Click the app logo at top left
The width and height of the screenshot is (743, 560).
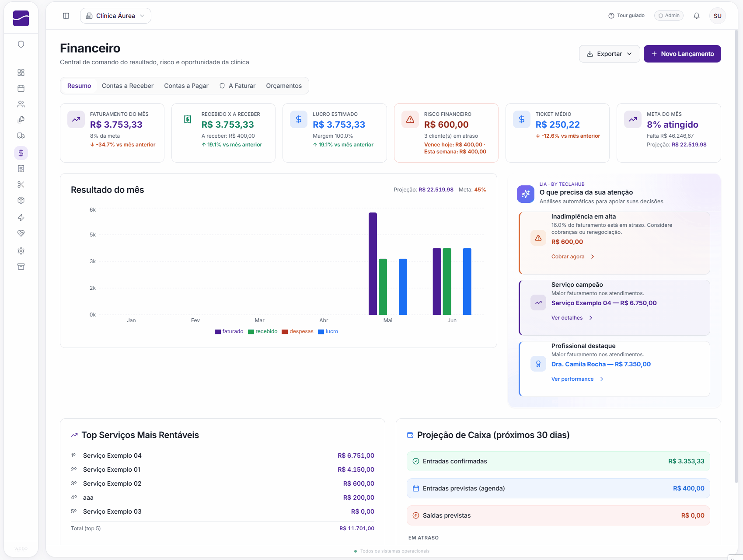(21, 18)
